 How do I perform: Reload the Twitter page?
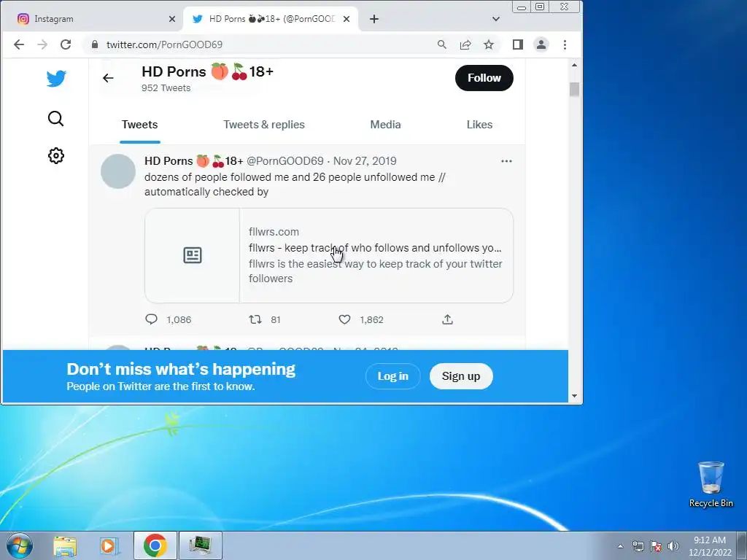click(x=66, y=44)
